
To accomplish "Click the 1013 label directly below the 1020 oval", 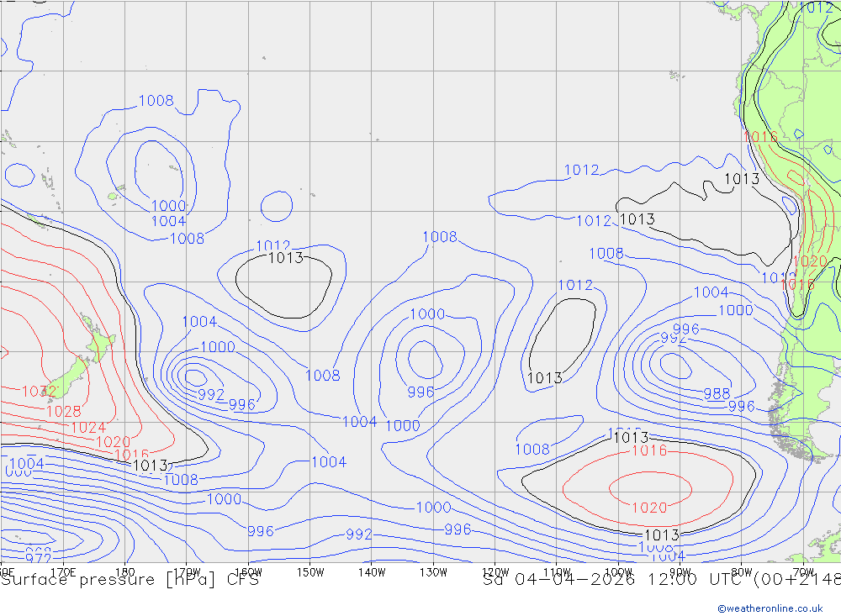I will (x=661, y=535).
